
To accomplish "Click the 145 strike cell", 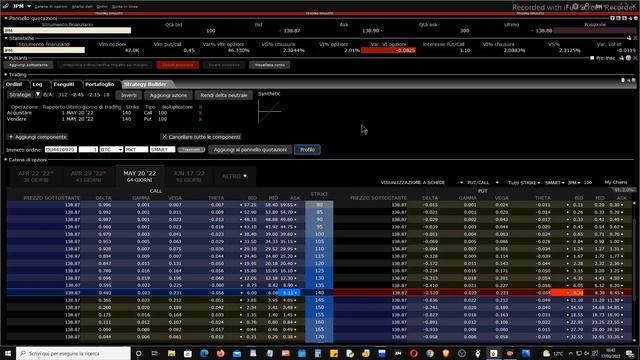I will (319, 300).
